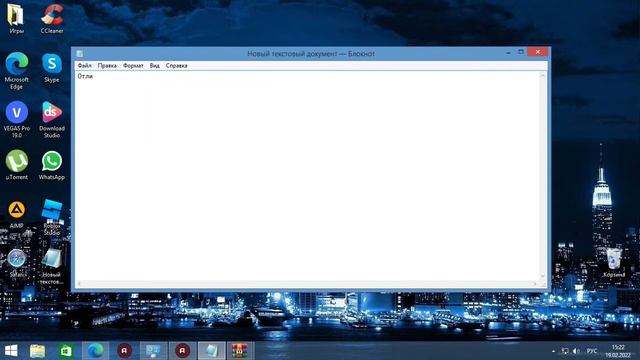Image resolution: width=640 pixels, height=360 pixels.
Task: Select the CCleaner desktop icon
Action: tap(52, 19)
